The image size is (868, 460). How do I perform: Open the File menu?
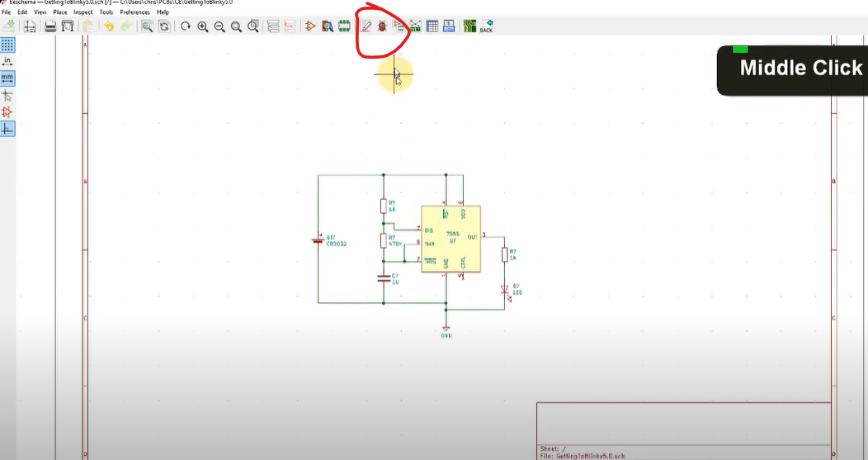[x=6, y=12]
